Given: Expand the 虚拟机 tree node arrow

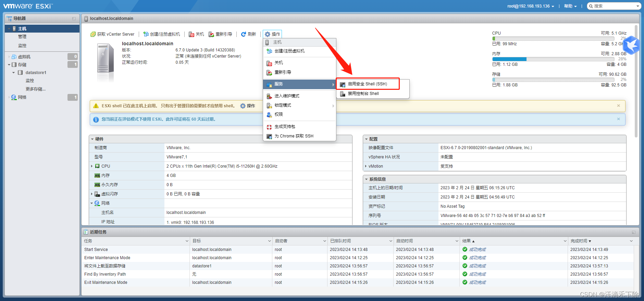Looking at the screenshot, I should [x=9, y=57].
